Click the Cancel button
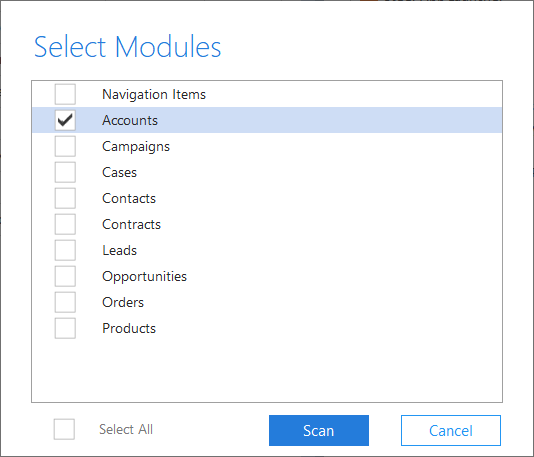 pos(451,430)
